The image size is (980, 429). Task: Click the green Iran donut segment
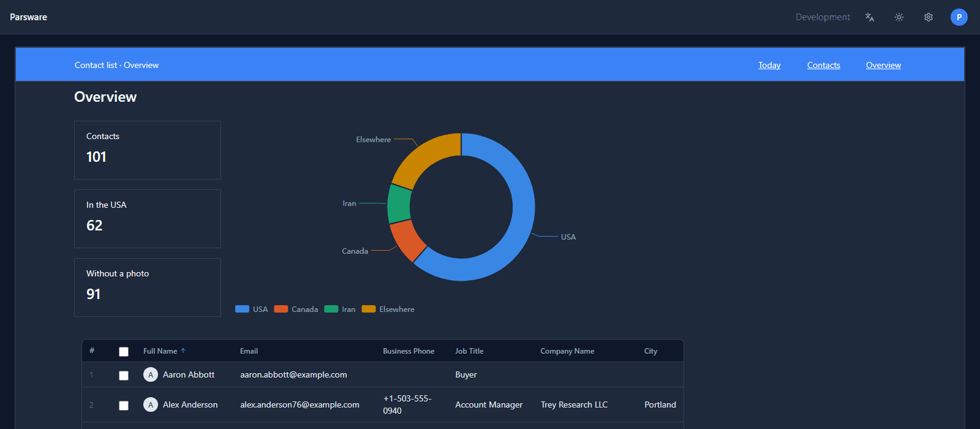coord(399,204)
